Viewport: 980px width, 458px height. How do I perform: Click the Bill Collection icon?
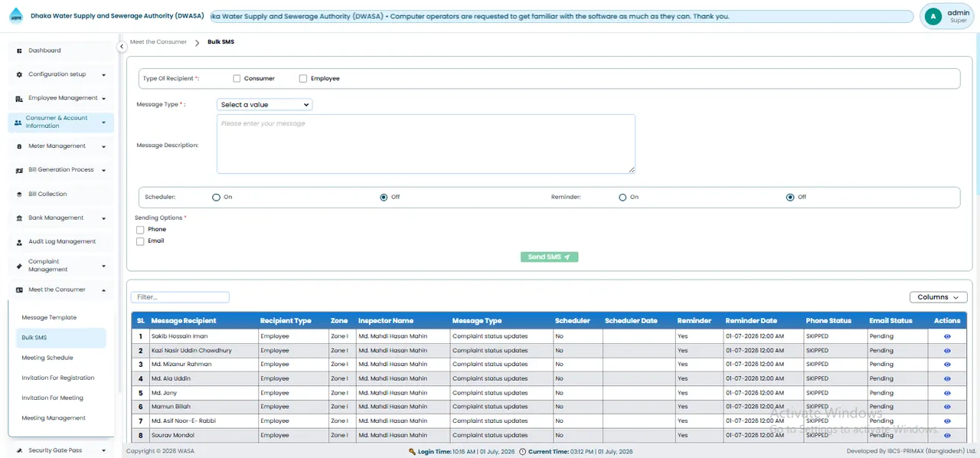tap(19, 195)
